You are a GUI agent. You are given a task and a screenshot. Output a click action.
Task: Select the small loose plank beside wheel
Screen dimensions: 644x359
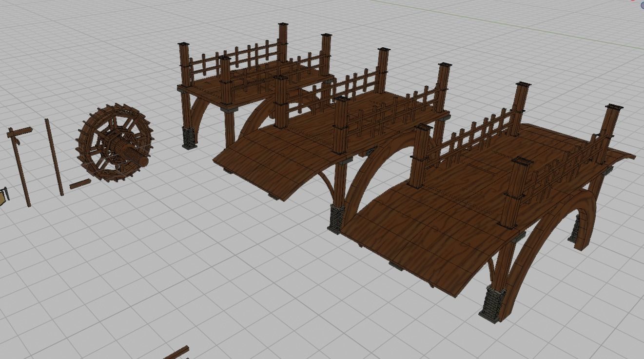pyautogui.click(x=80, y=184)
